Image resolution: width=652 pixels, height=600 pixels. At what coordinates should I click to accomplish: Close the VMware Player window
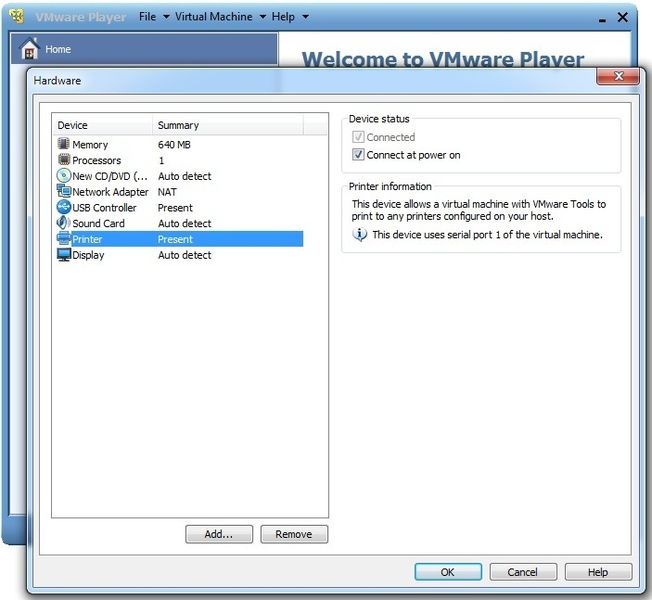(x=622, y=17)
